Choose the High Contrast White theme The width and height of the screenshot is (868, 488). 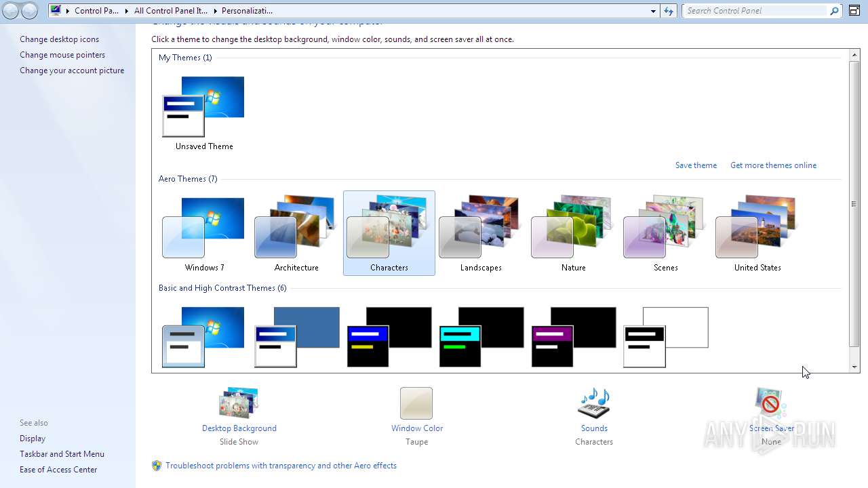click(x=666, y=337)
